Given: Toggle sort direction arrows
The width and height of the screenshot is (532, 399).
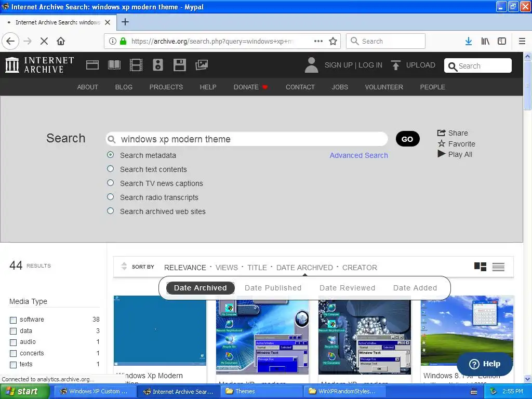Looking at the screenshot, I should tap(124, 267).
